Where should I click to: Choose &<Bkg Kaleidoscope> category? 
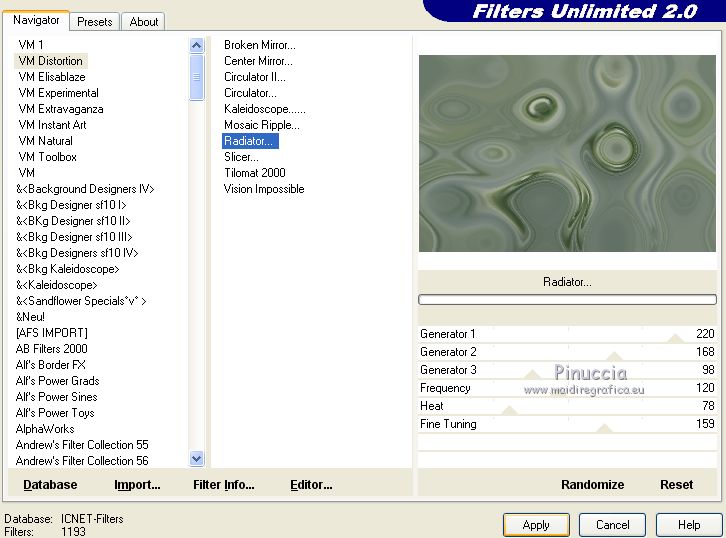[x=68, y=269]
